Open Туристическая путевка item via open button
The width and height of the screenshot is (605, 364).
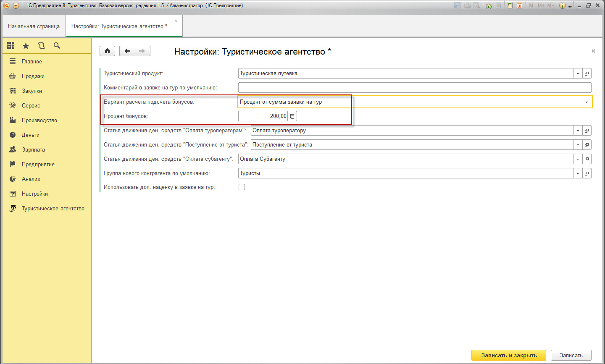tap(587, 73)
